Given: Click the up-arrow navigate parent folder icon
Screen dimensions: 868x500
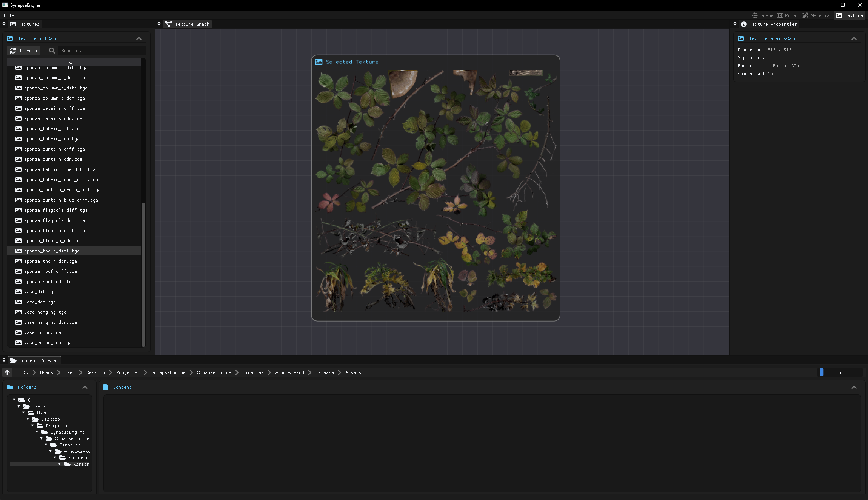Looking at the screenshot, I should point(7,372).
